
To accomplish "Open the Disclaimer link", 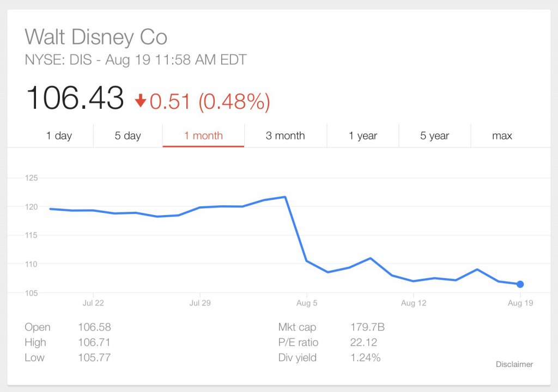I will (x=514, y=364).
